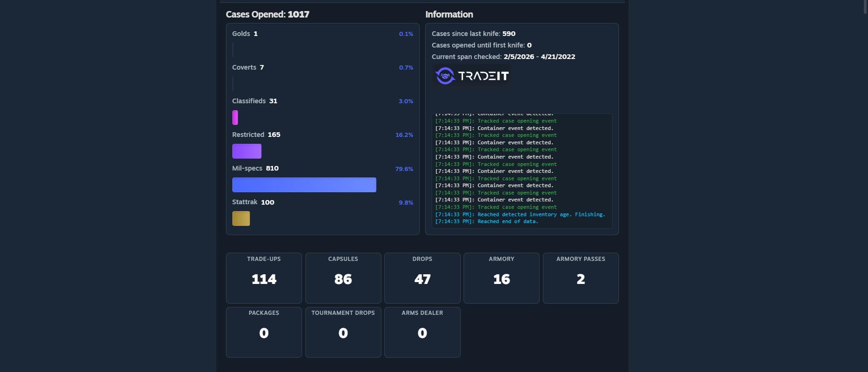This screenshot has width=868, height=372.
Task: Select the Capsules stat card
Action: click(x=343, y=278)
